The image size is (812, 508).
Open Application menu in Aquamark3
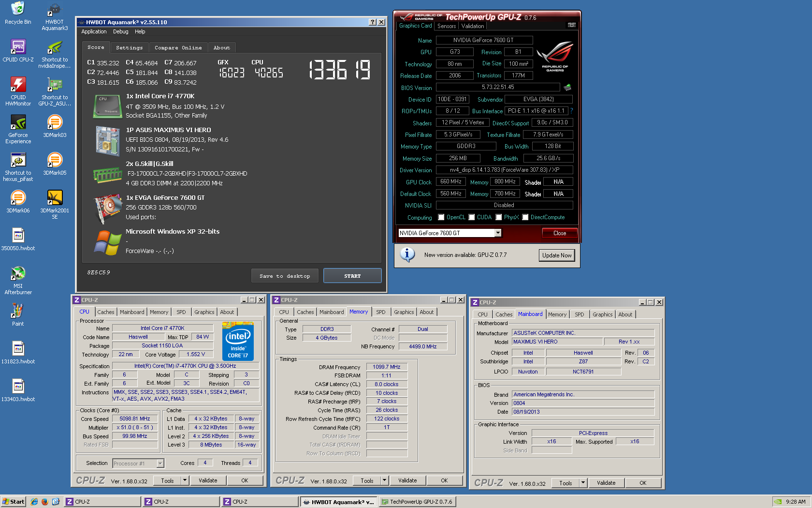[x=94, y=31]
